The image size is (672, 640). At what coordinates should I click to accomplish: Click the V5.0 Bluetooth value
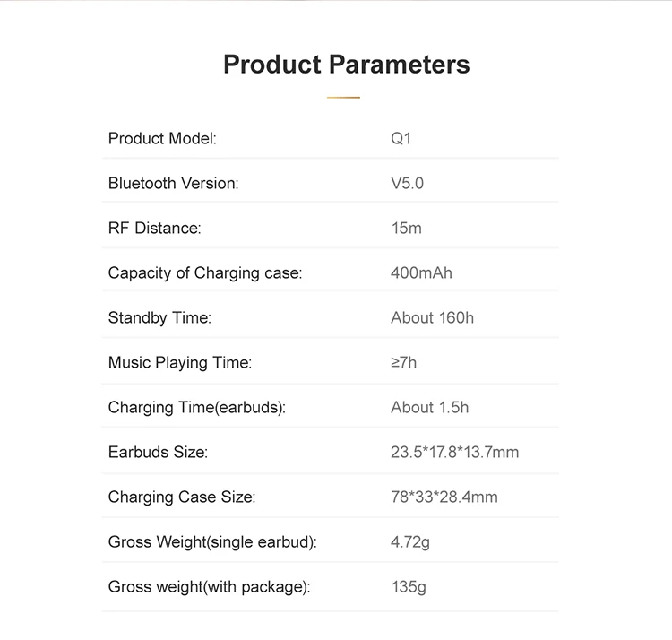[407, 184]
